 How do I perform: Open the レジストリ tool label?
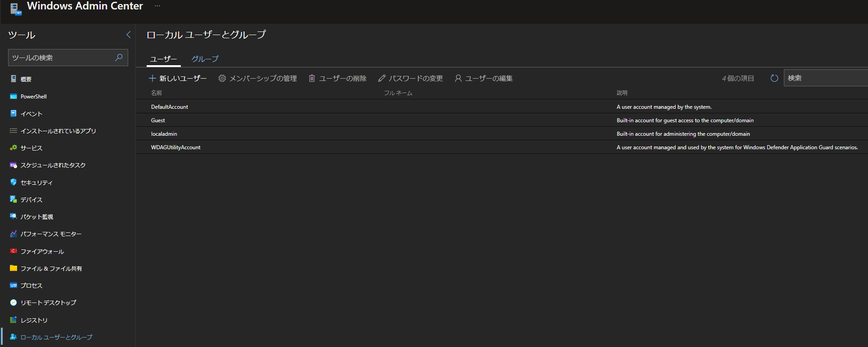34,320
